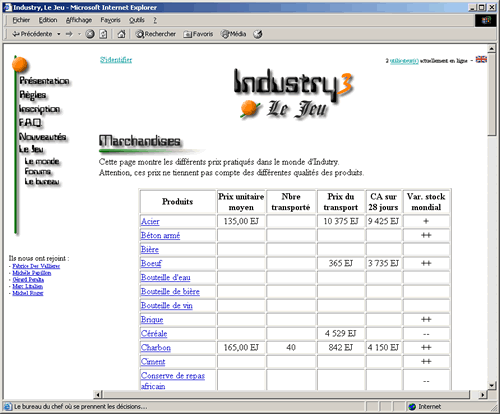Open Favoris toolbar button

pos(198,34)
